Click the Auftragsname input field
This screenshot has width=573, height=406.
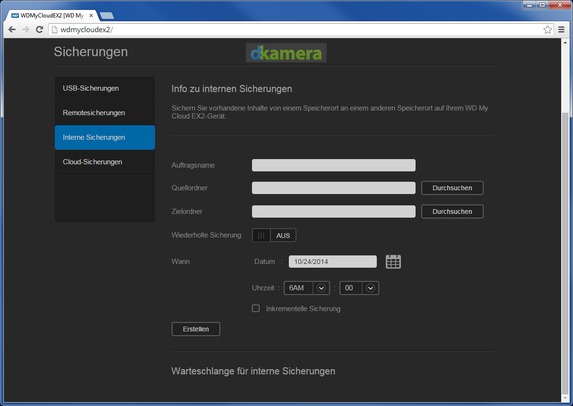pos(334,165)
